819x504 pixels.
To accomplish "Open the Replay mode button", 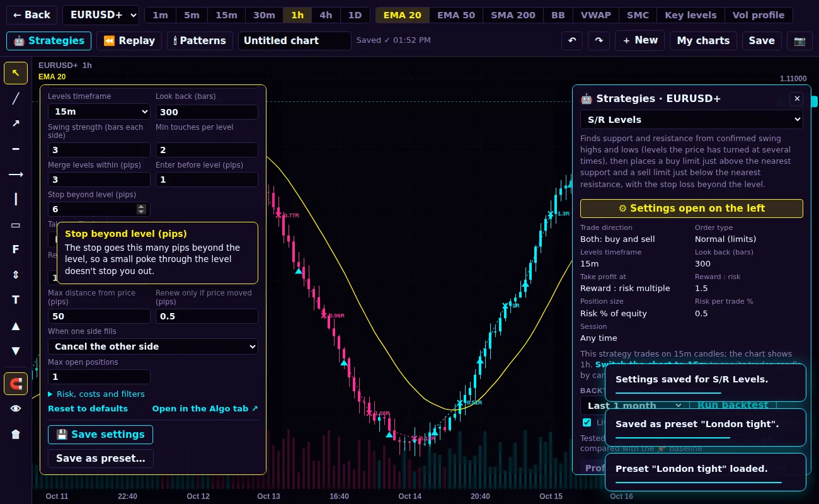I will click(129, 41).
